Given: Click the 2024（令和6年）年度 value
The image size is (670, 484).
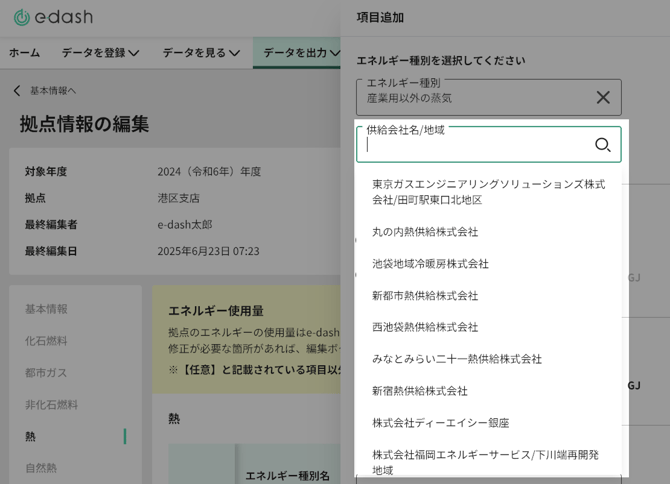Looking at the screenshot, I should click(x=209, y=172).
